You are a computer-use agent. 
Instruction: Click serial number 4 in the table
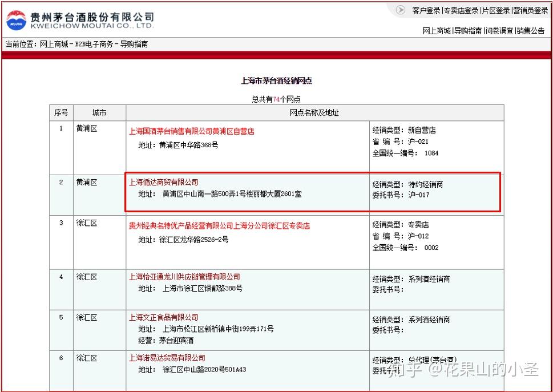[61, 277]
